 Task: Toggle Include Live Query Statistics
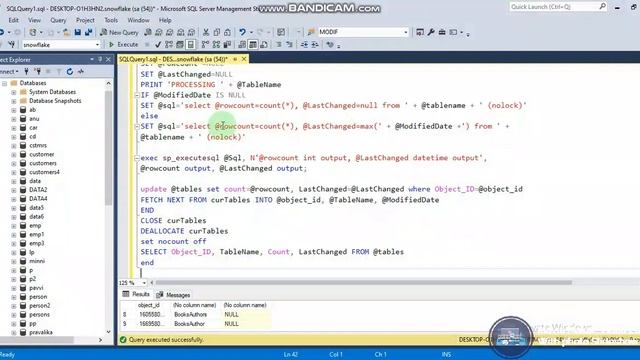coord(216,44)
